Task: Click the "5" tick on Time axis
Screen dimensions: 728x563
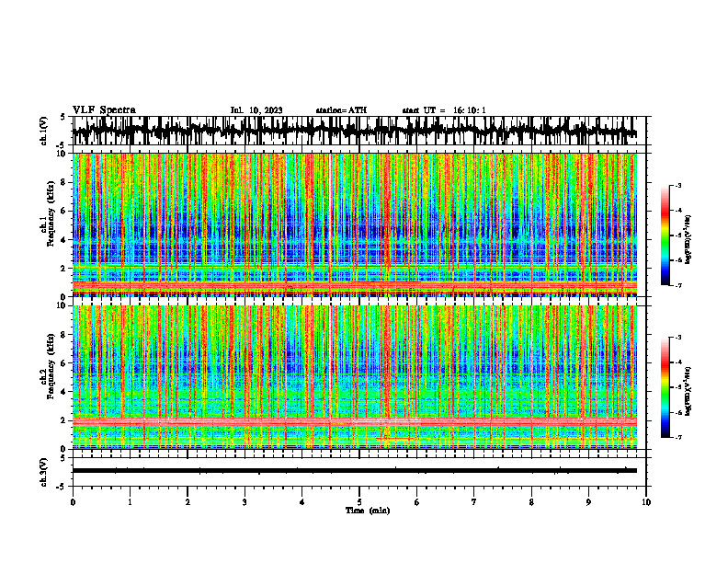Action: (359, 502)
